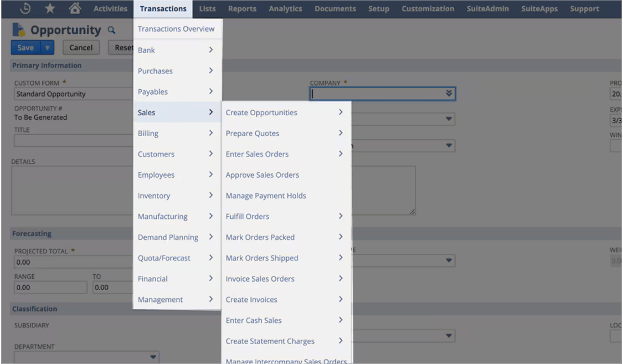Screen dimensions: 623x364
Task: Cancel the opportunity entry
Action: click(81, 47)
